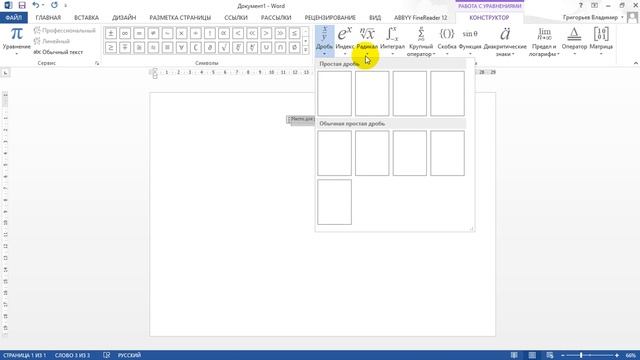Open the spelling proofing status icon
Image resolution: width=640 pixels, height=360 pixels.
coord(107,355)
